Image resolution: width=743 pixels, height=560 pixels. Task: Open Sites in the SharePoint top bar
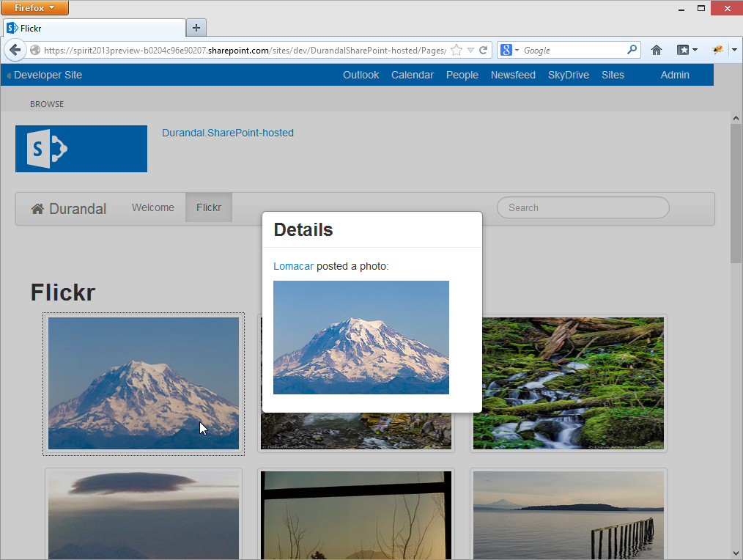click(x=613, y=75)
